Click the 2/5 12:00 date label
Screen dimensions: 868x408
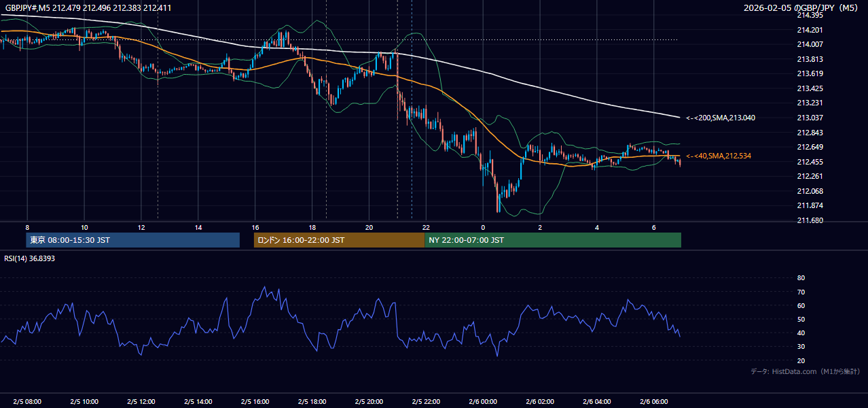pos(141,401)
